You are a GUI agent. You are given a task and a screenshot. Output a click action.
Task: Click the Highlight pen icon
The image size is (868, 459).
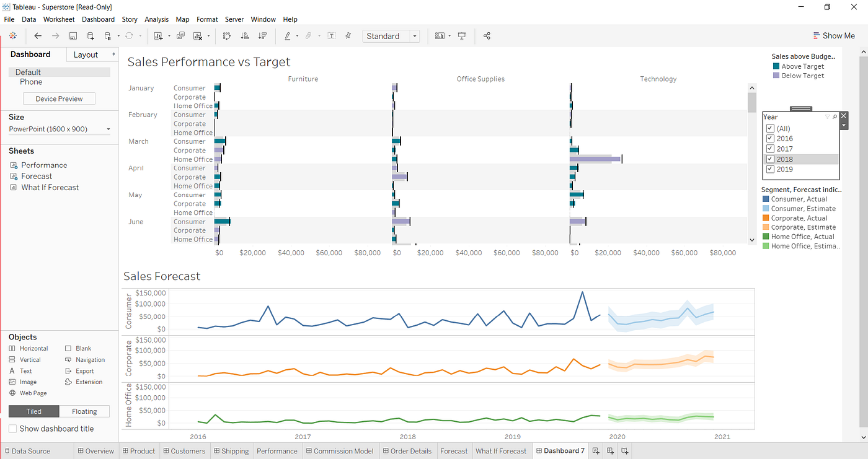click(288, 36)
